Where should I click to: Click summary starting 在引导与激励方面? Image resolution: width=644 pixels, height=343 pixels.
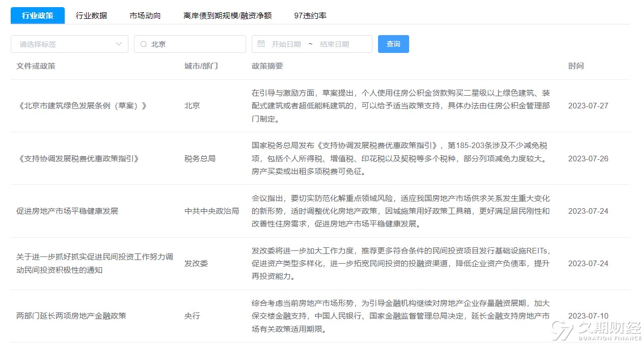401,106
